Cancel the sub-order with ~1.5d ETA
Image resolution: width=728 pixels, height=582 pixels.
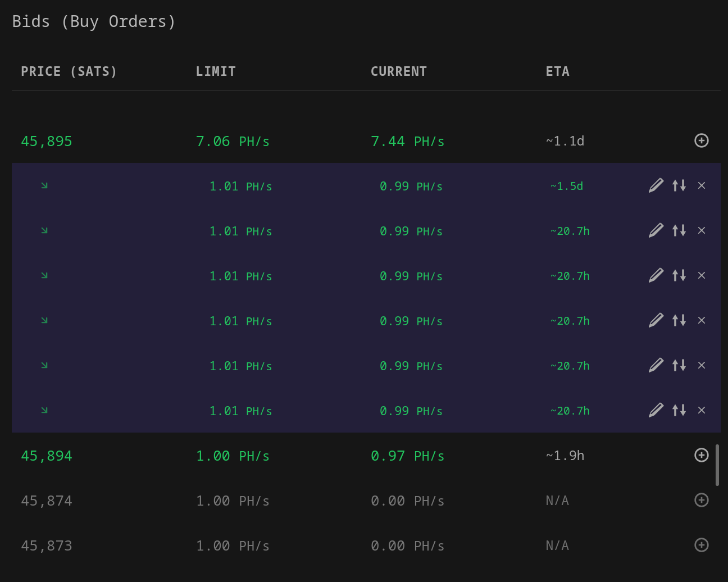[702, 185]
